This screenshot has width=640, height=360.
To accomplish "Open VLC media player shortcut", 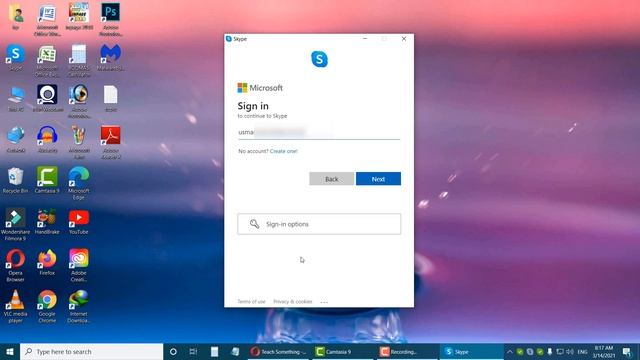I will (x=15, y=306).
